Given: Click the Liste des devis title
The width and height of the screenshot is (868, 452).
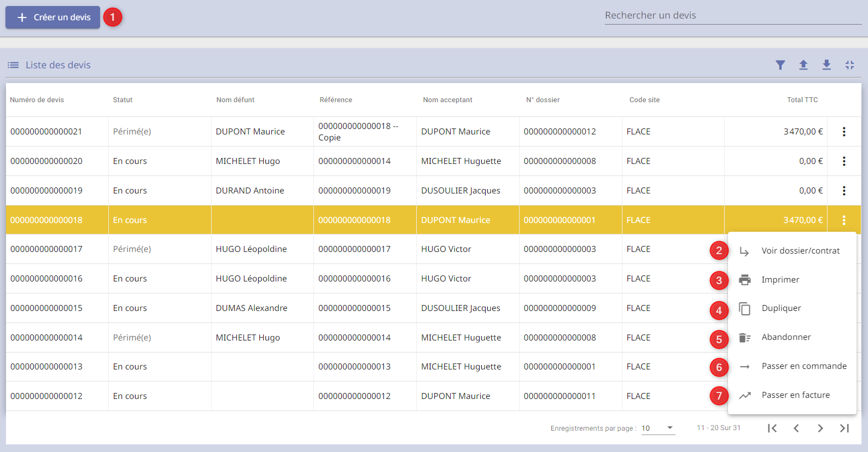Looking at the screenshot, I should click(58, 65).
